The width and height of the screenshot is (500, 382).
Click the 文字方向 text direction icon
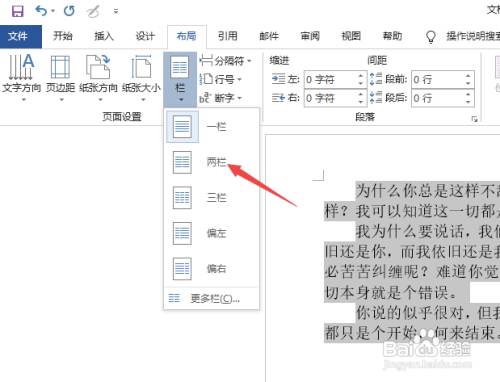point(21,67)
